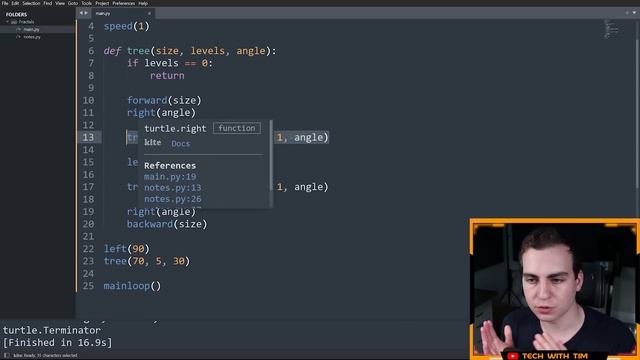Image resolution: width=640 pixels, height=360 pixels.
Task: Open the Find menu
Action: (48, 3)
